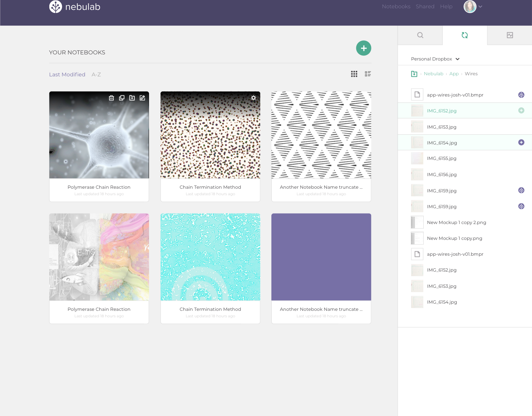Select the green-highlighted IMG_6152.jpg filename

point(442,111)
